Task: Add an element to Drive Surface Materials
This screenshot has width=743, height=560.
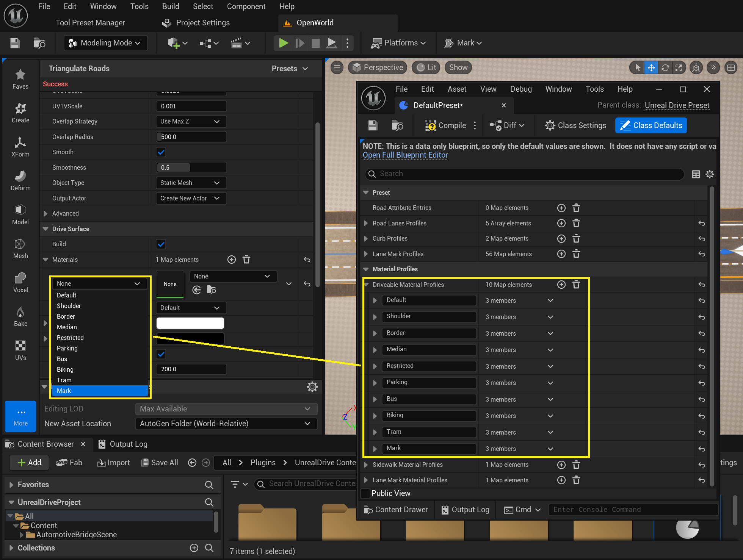Action: 232,260
